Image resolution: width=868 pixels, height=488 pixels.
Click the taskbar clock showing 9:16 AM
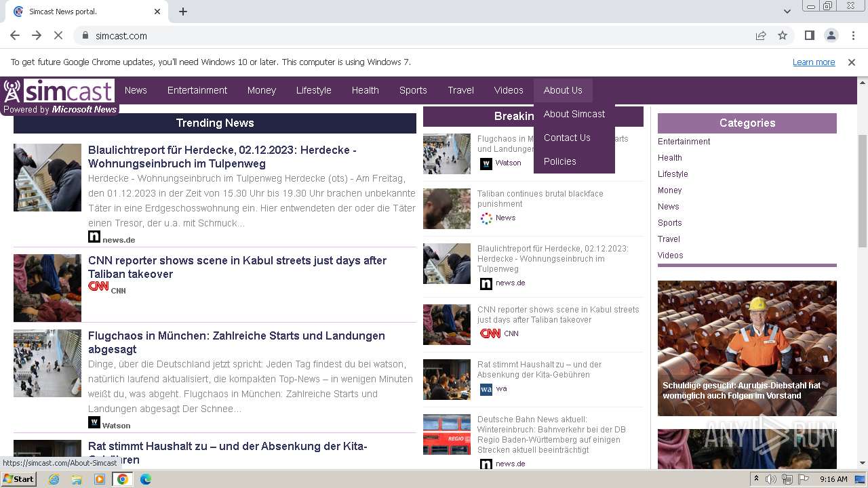point(833,479)
